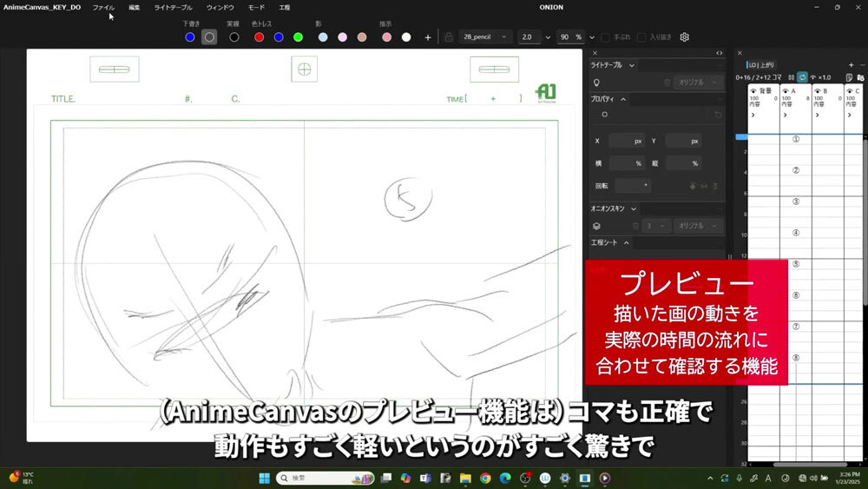Expand the layer A column chevron
Image resolution: width=868 pixels, height=489 pixels.
[x=785, y=116]
